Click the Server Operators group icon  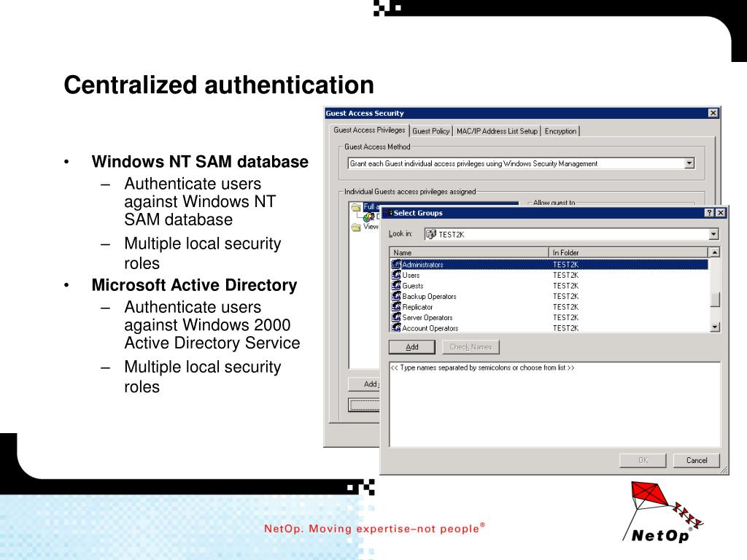click(396, 317)
